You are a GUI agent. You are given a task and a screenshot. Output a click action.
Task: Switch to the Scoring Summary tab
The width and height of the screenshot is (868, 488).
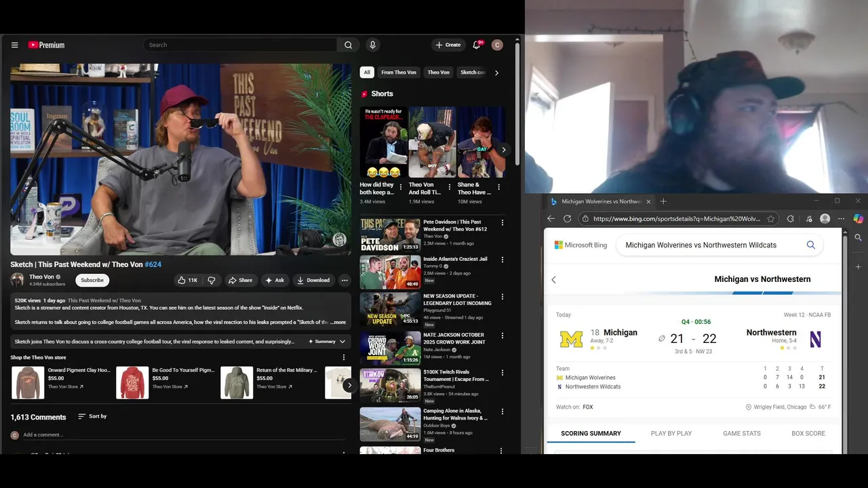[x=591, y=434]
